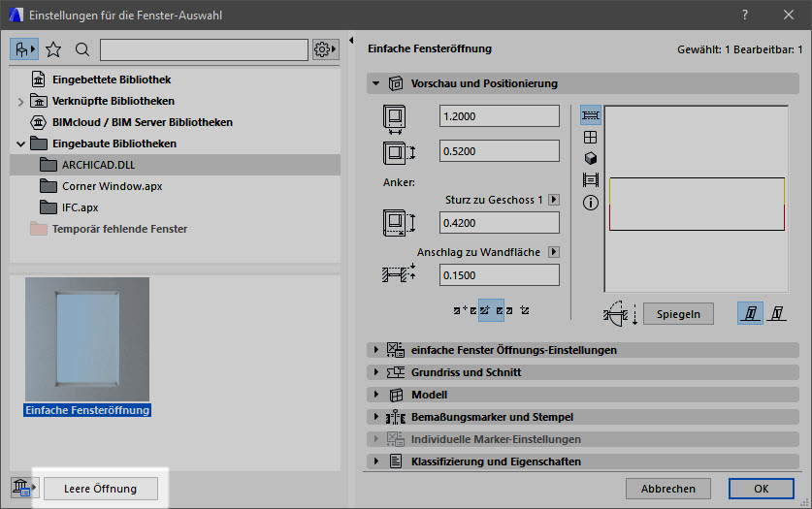Expand the Verknüpfte Bibliotheken node
This screenshot has height=509, width=812.
(x=20, y=102)
